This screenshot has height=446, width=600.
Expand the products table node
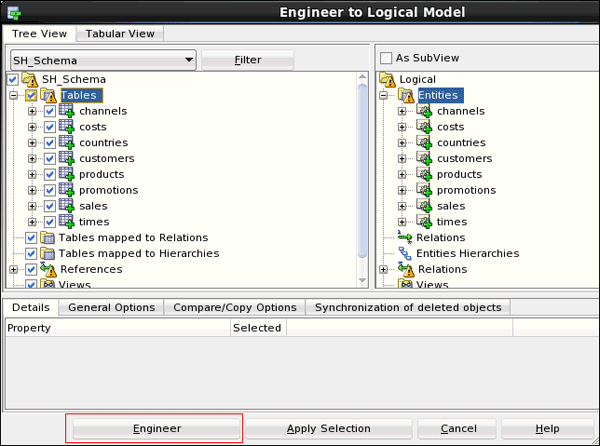pyautogui.click(x=32, y=174)
